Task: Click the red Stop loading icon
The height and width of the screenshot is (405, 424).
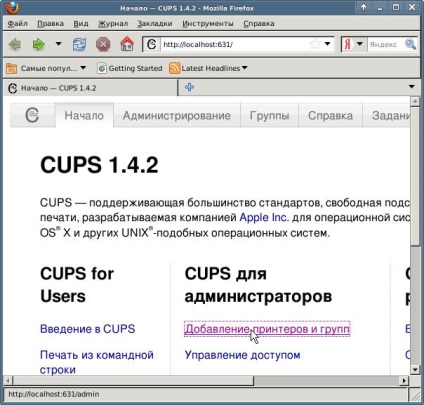Action: click(x=103, y=44)
